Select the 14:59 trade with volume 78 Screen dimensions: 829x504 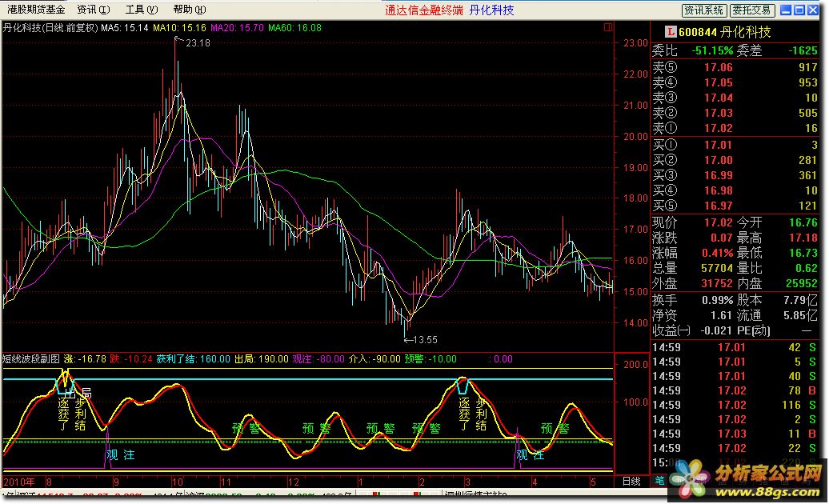coord(735,391)
